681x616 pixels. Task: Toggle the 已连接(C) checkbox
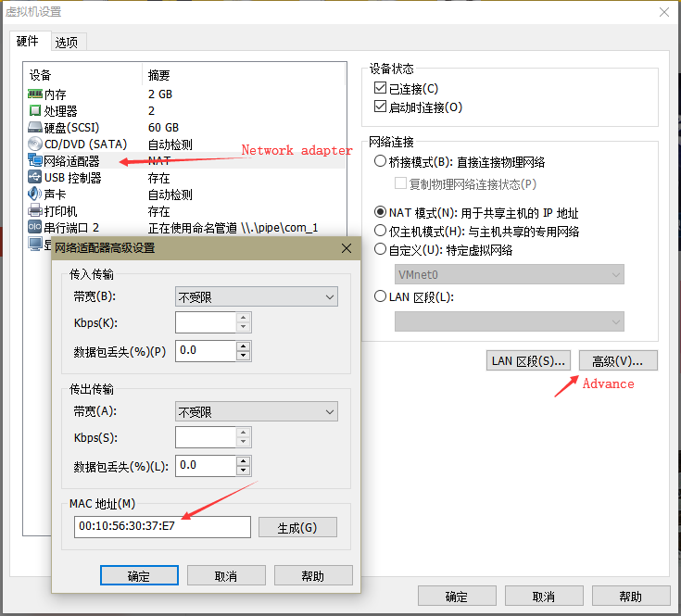[x=380, y=88]
